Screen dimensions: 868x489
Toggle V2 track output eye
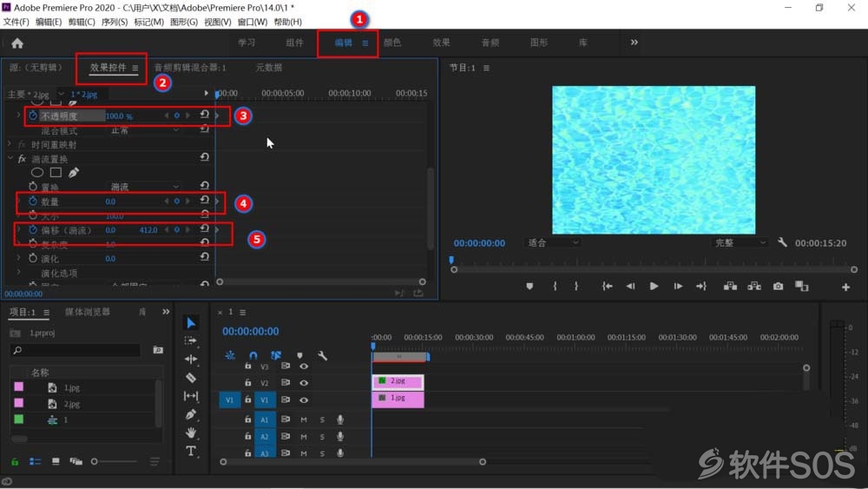click(x=304, y=383)
